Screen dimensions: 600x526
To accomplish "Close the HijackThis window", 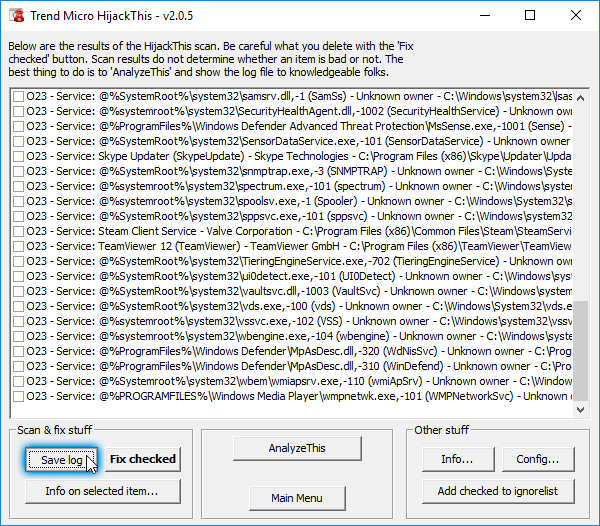I will point(576,16).
